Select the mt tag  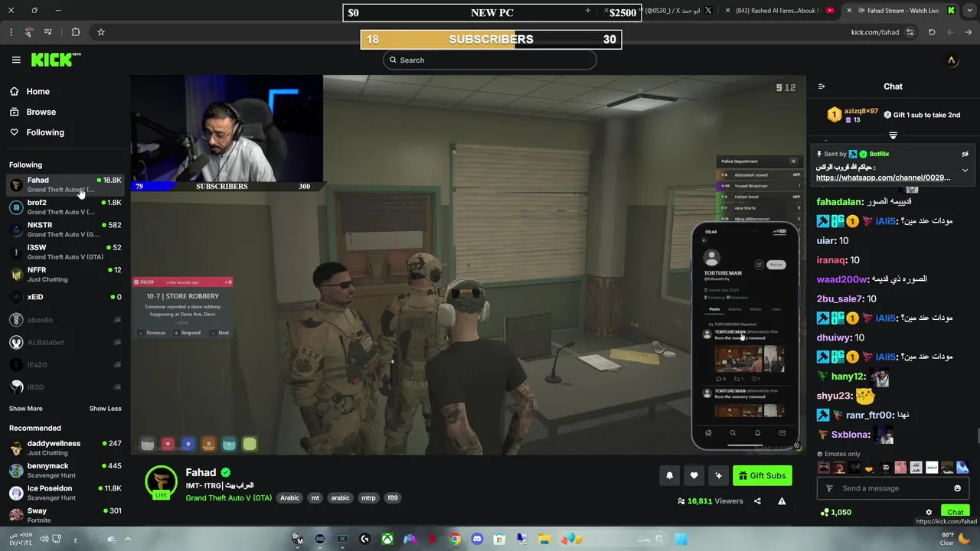315,497
